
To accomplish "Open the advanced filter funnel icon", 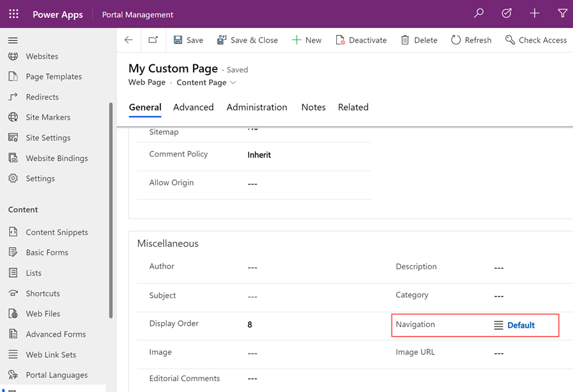I will (x=562, y=13).
